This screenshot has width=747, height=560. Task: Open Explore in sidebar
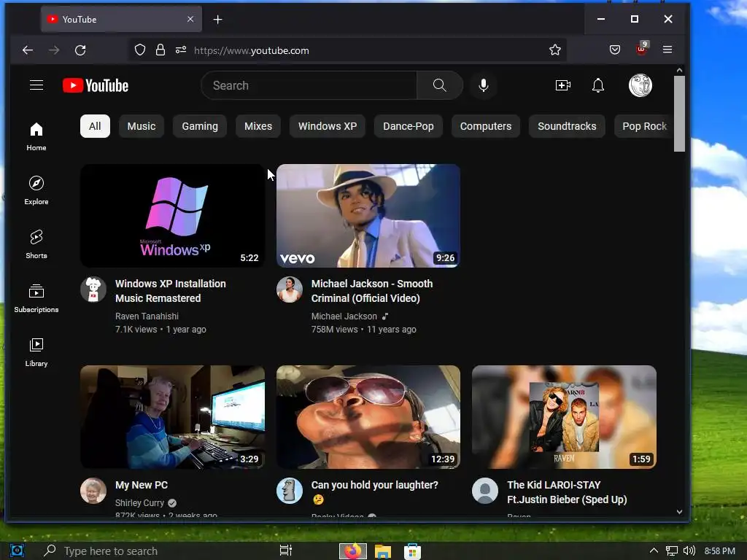pyautogui.click(x=36, y=190)
